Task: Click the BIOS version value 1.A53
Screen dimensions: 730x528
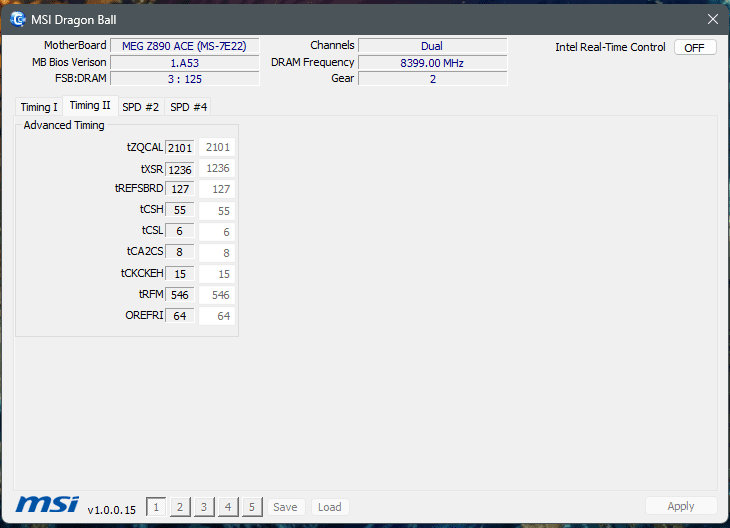Action: (x=184, y=63)
